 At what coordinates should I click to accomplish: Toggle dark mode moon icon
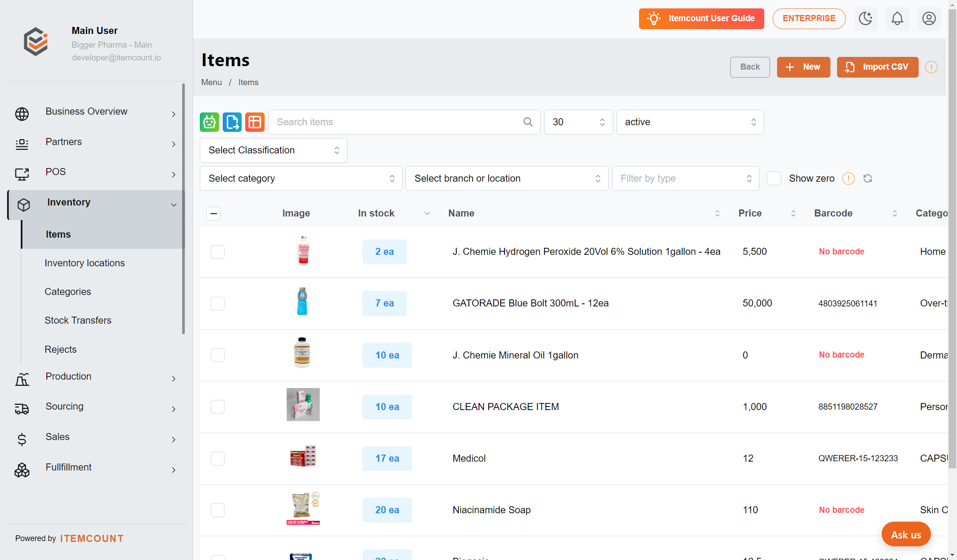coord(866,19)
